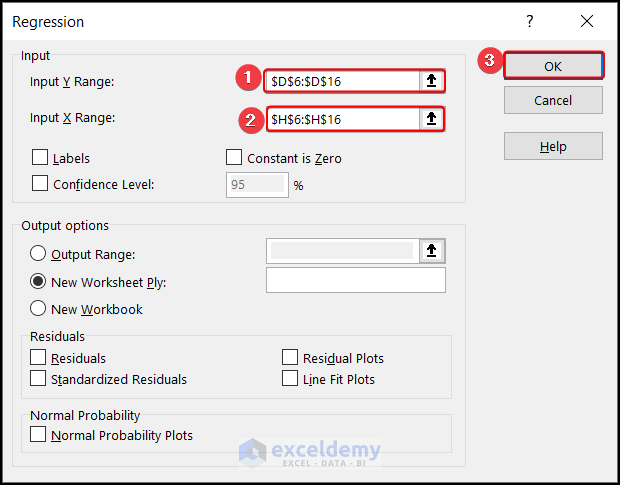This screenshot has height=485, width=620.
Task: Click the question mark help icon
Action: 530,21
